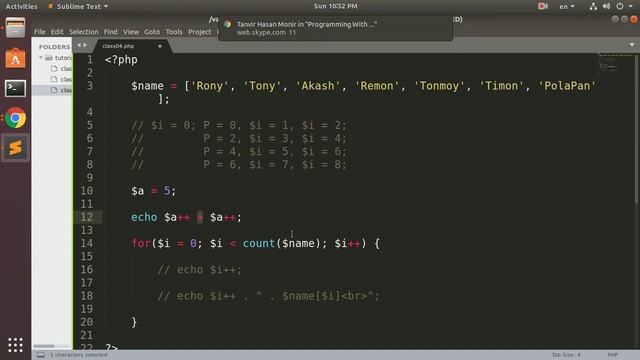Switch to Google Chrome in the dock
640x360 pixels.
tap(16, 118)
